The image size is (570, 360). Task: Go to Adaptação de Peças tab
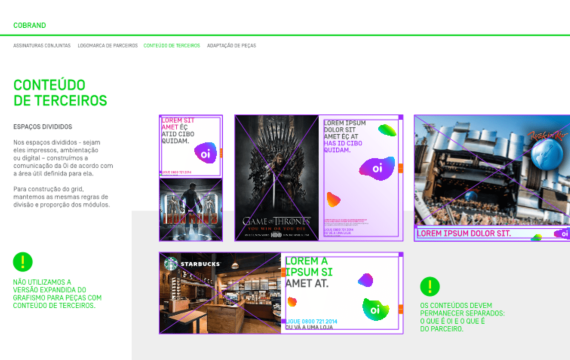[232, 45]
